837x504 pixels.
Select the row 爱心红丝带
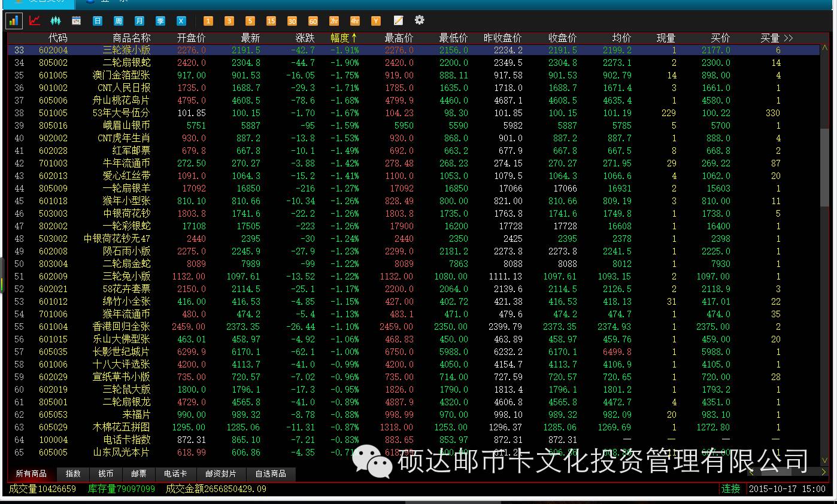413,176
